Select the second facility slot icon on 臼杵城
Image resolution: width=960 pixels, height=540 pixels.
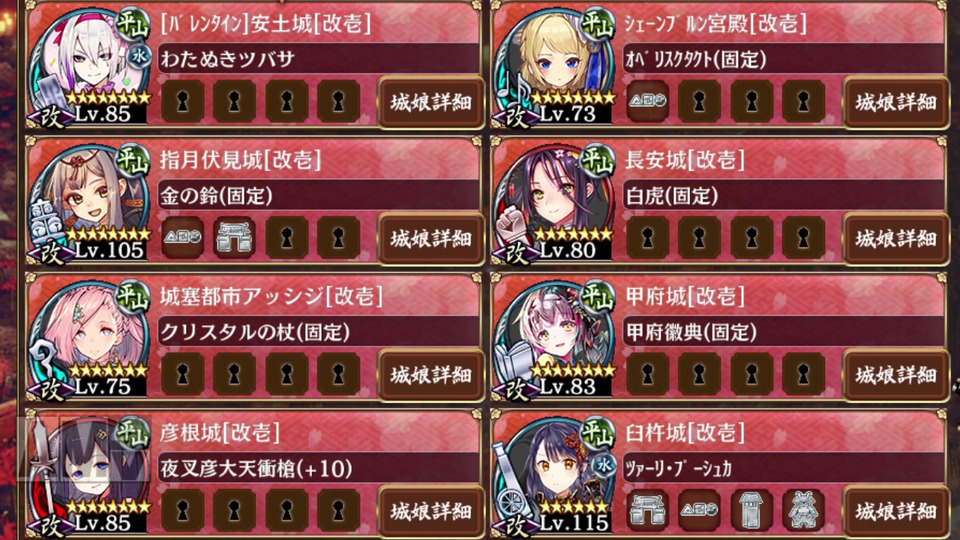[699, 510]
